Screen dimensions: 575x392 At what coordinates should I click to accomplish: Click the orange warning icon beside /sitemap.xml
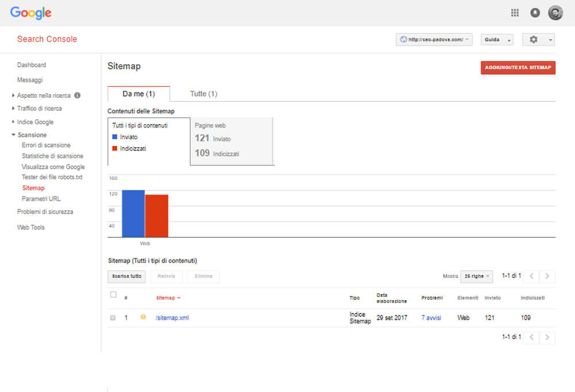143,317
